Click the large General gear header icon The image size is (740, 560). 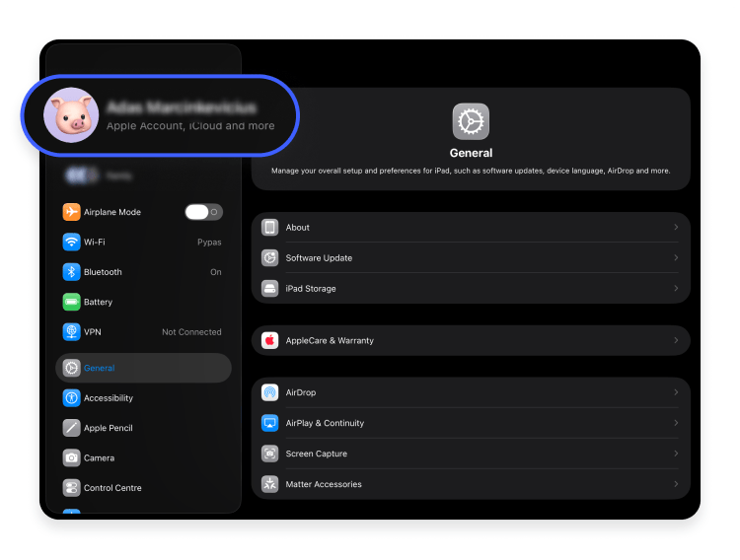click(471, 121)
